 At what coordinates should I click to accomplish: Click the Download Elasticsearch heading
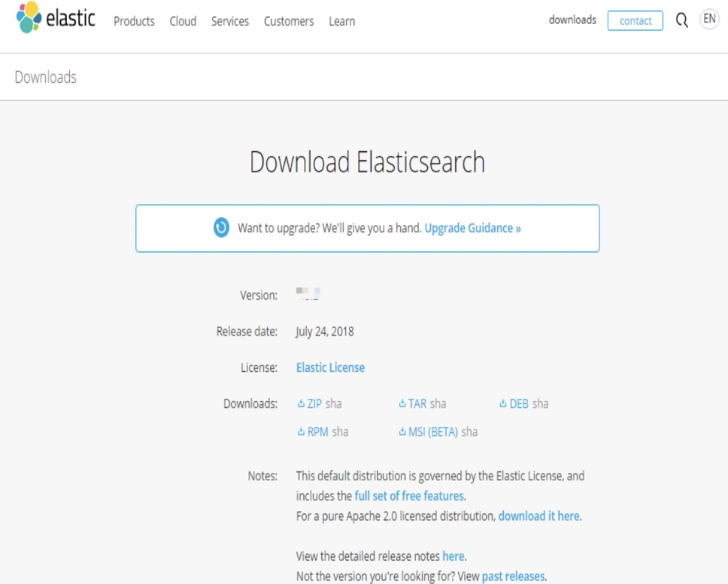367,162
